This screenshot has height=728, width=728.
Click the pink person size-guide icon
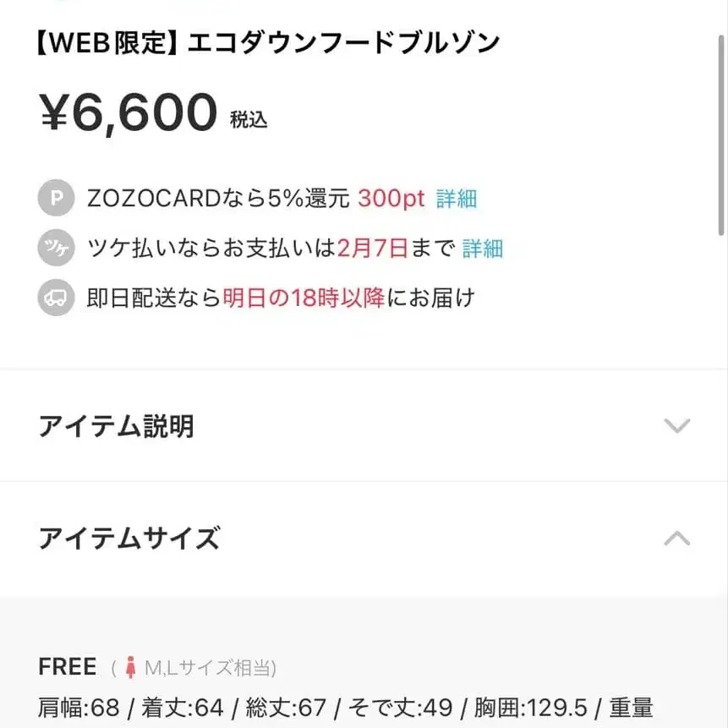click(131, 667)
